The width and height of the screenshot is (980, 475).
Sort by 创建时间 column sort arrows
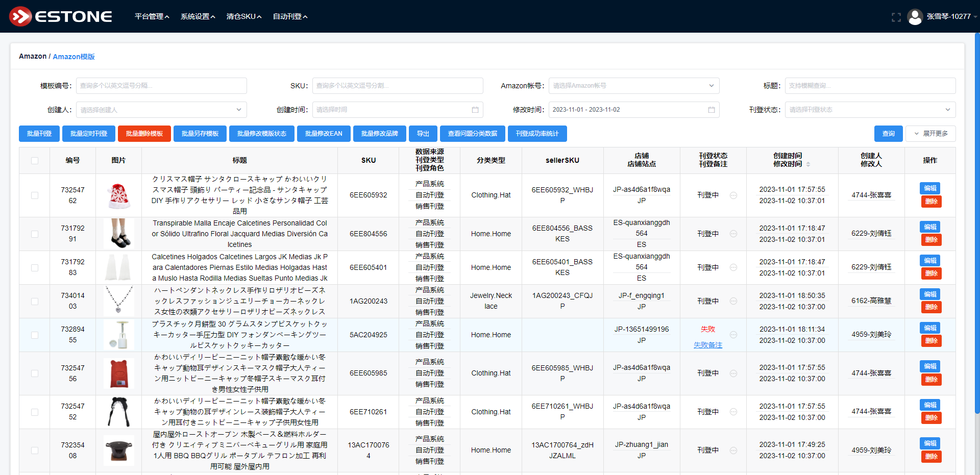pyautogui.click(x=808, y=164)
